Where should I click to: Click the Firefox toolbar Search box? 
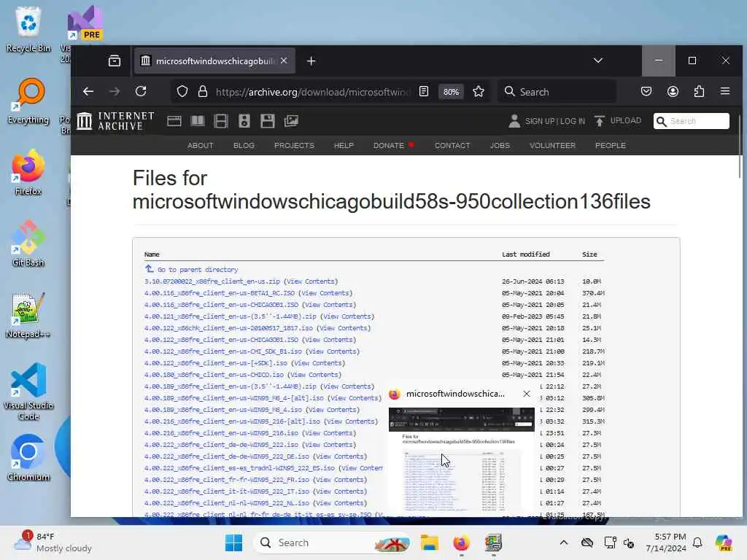[x=557, y=91]
